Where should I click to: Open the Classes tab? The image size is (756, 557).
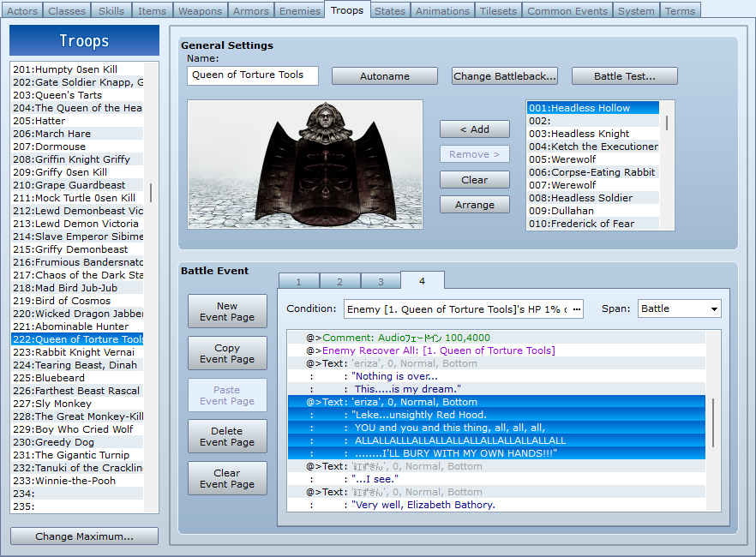click(x=67, y=10)
